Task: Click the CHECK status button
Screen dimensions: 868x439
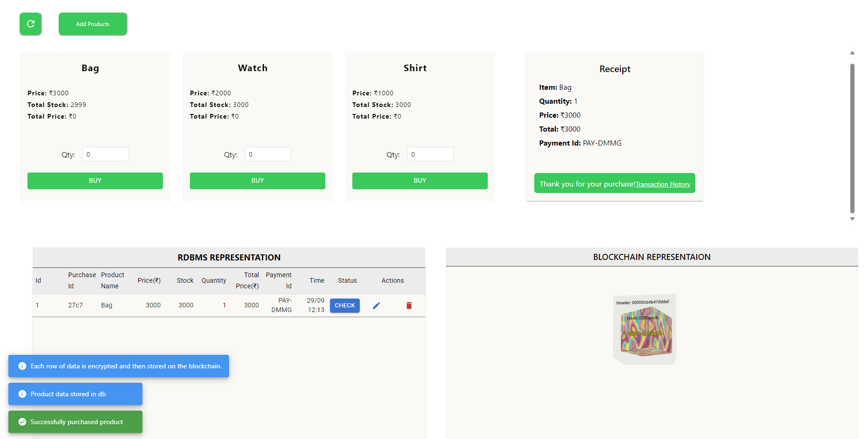Action: (345, 306)
